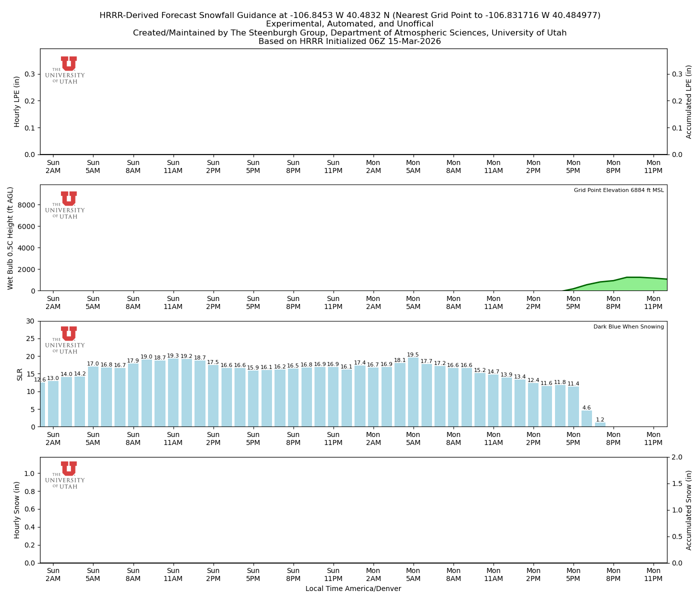Image resolution: width=700 pixels, height=600 pixels.
Task: Click the short SLR bar labeled 4.6
Action: pyautogui.click(x=586, y=419)
